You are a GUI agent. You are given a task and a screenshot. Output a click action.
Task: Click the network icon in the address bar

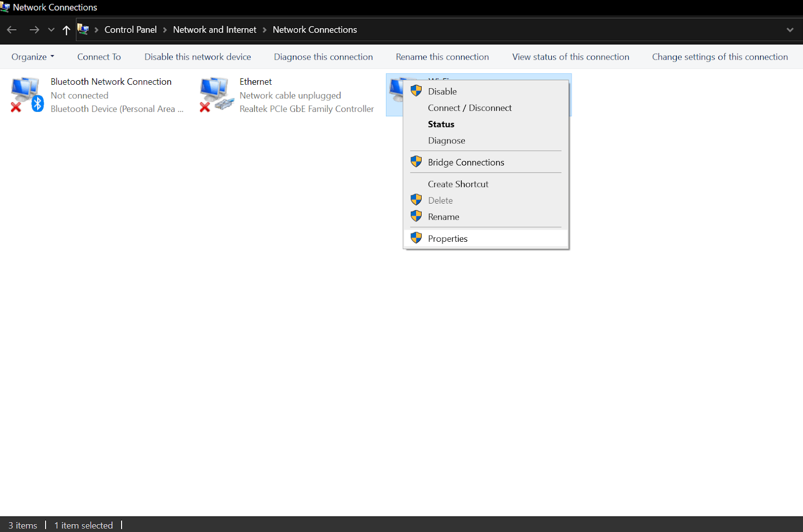tap(83, 29)
